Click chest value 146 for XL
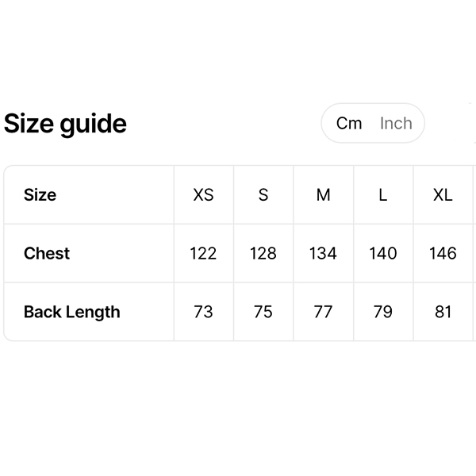 pos(443,254)
